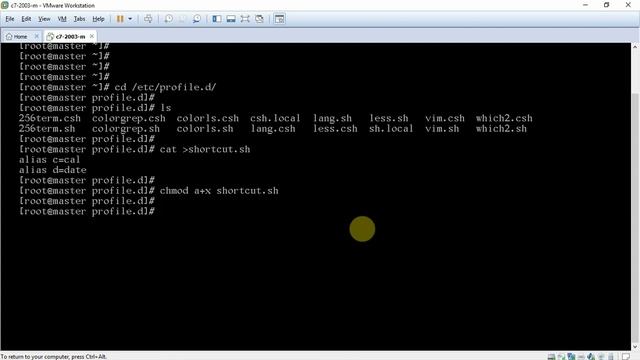
Task: Click the scrollbar down arrow
Action: click(x=635, y=347)
